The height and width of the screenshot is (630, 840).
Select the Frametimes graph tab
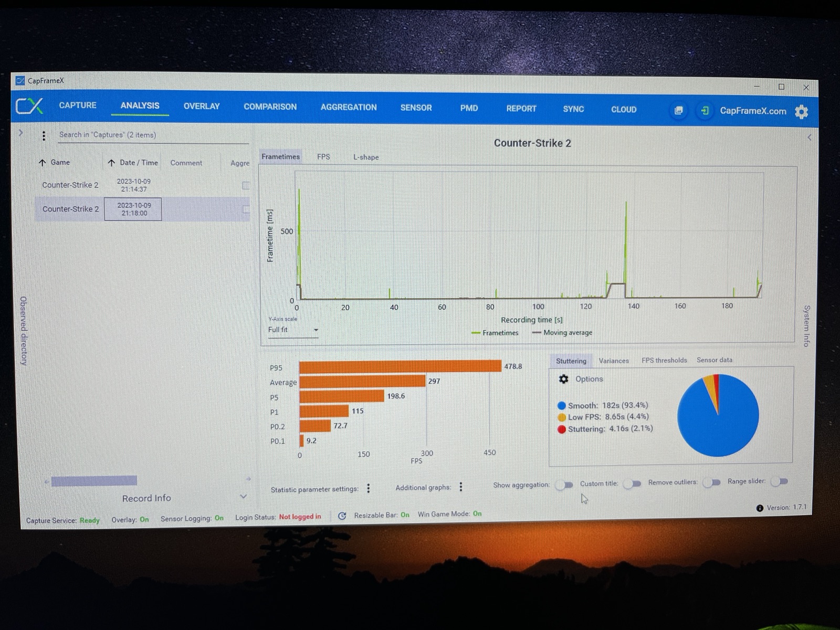281,156
